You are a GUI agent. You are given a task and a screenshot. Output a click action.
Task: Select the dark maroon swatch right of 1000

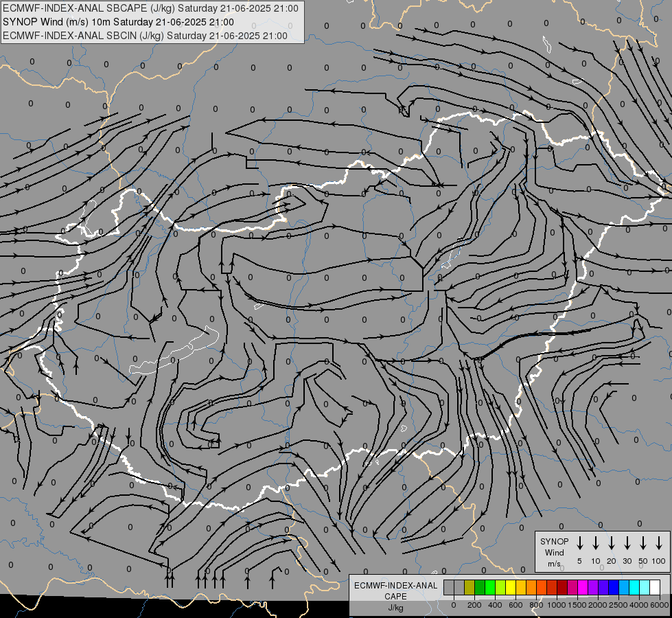tap(562, 587)
